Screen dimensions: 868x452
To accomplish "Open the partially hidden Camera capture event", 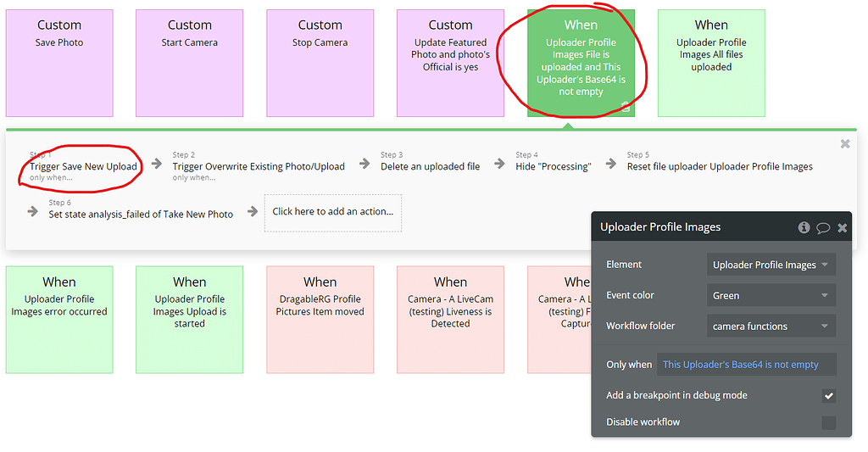I will pyautogui.click(x=559, y=320).
